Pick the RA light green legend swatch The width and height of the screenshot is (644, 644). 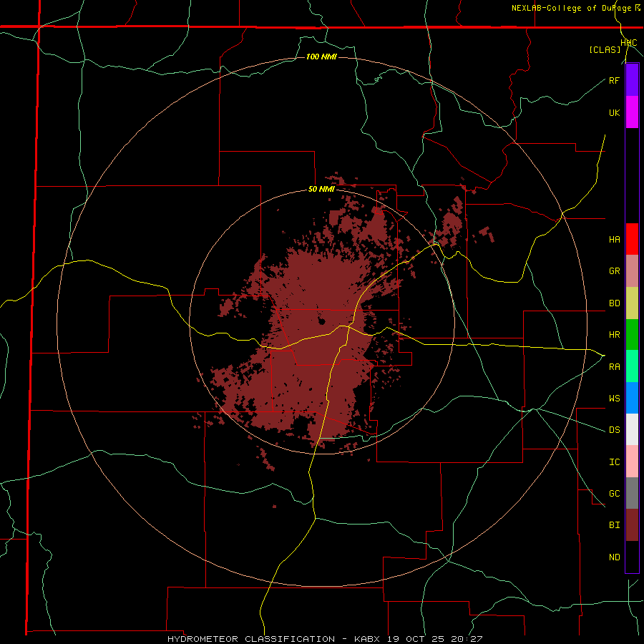[632, 366]
